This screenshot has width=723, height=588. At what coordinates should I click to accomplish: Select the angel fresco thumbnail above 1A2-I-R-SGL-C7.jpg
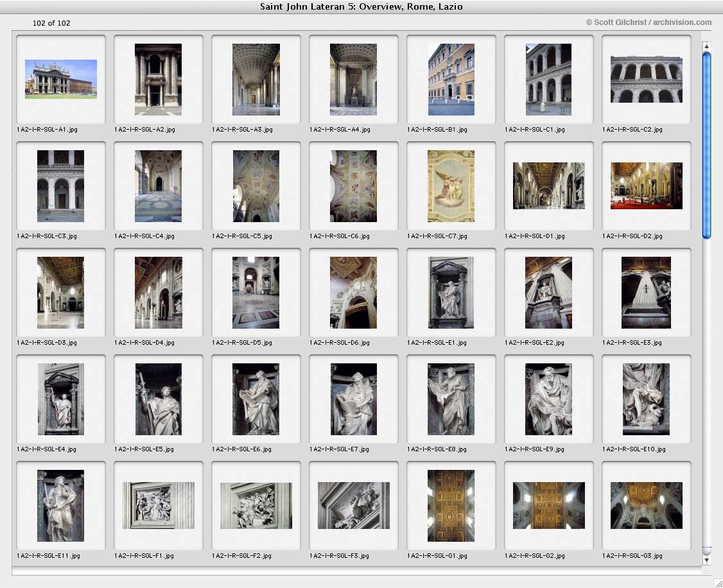coord(451,186)
